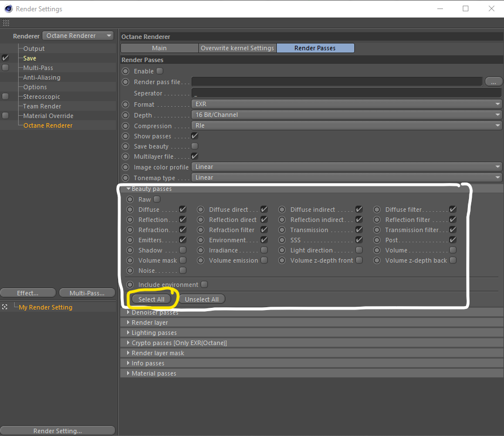Switch to the Main tab
Screen dimensions: 504x436
point(159,48)
